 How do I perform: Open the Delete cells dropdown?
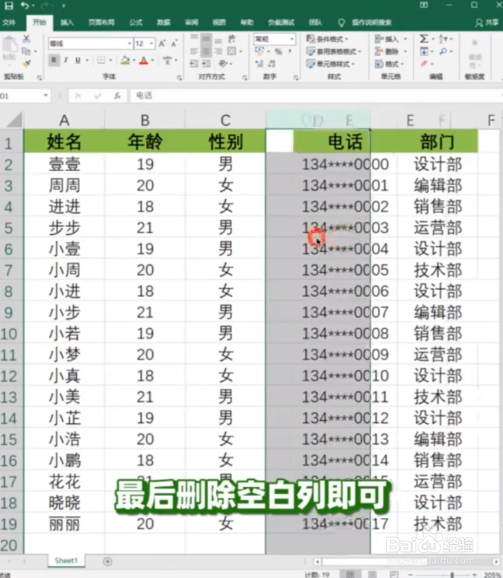[x=391, y=51]
